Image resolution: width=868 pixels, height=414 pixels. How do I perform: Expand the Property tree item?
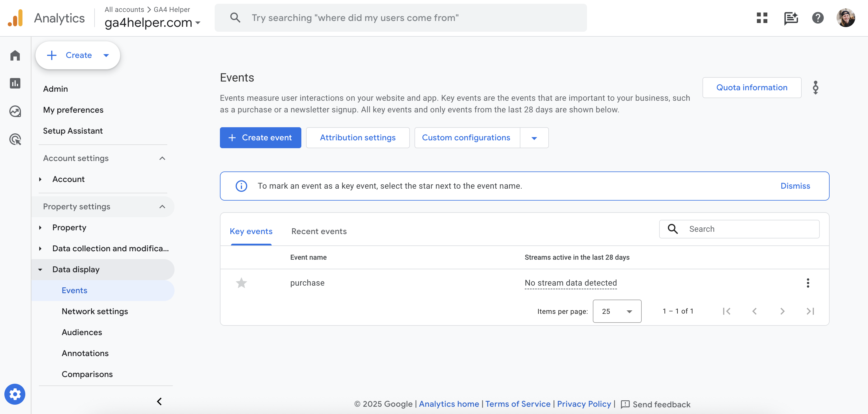[40, 228]
